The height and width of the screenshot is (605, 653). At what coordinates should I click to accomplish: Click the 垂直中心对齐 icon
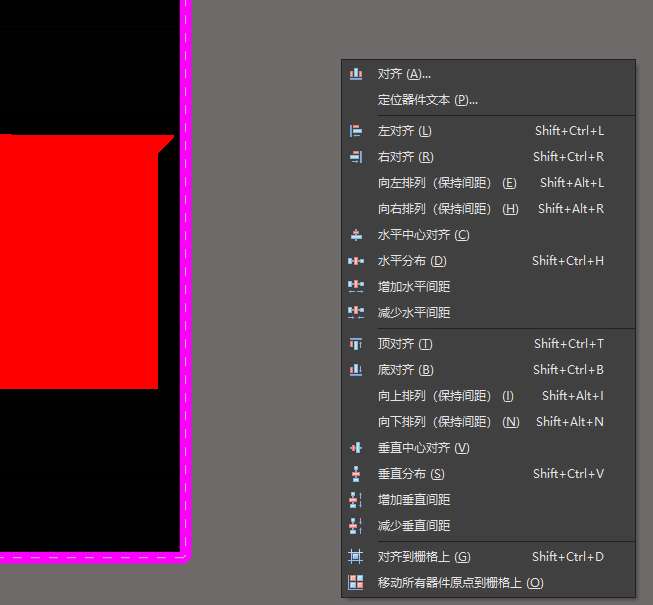pyautogui.click(x=356, y=448)
